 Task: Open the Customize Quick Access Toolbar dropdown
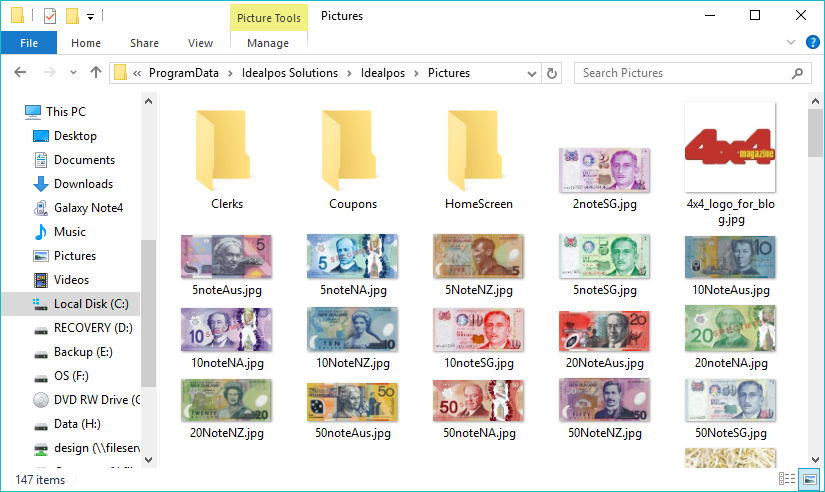(x=90, y=16)
